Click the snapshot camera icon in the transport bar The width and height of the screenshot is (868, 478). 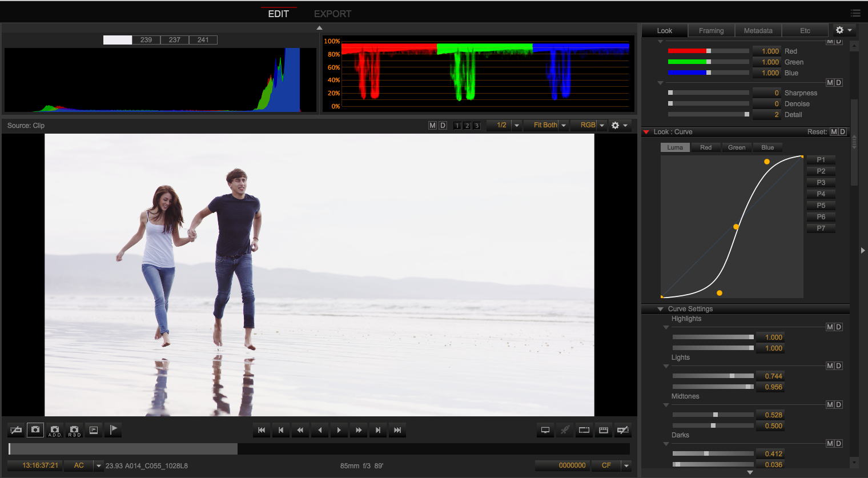point(35,430)
